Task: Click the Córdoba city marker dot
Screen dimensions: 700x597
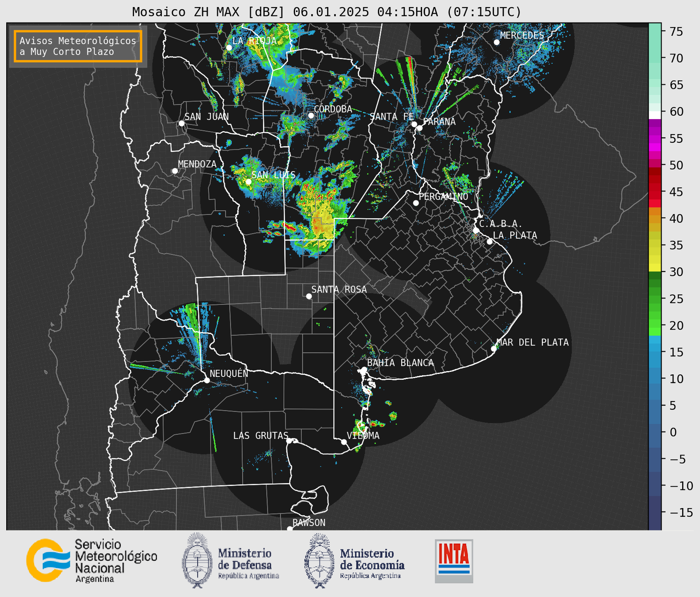Action: [x=311, y=115]
